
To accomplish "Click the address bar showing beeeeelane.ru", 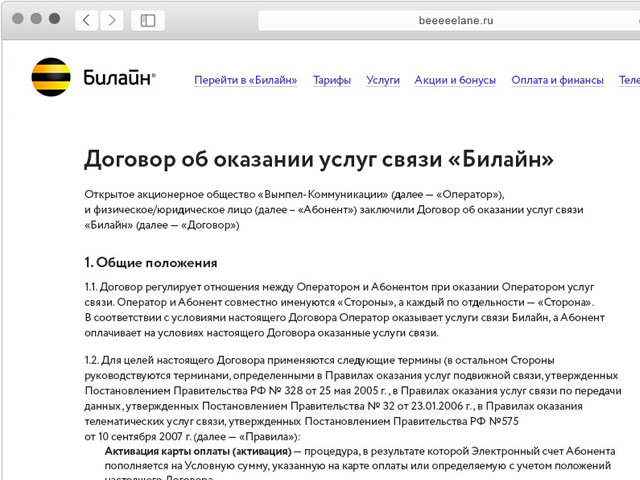I will pyautogui.click(x=449, y=20).
